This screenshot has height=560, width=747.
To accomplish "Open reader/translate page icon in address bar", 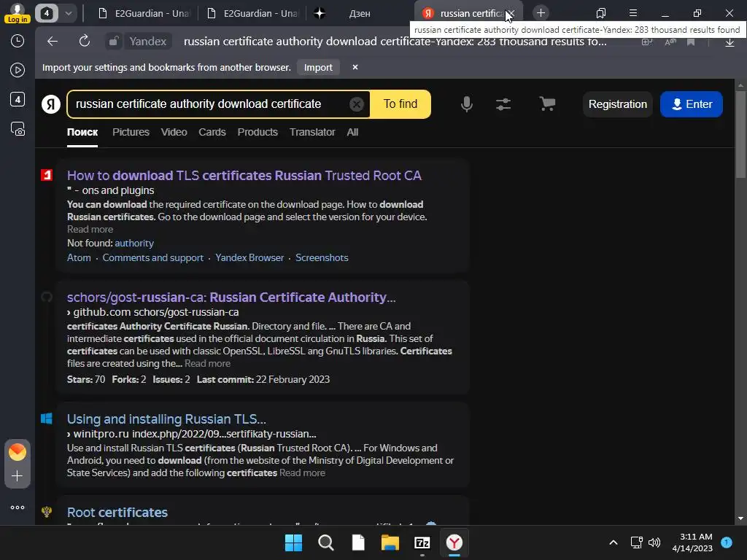I will (670, 42).
